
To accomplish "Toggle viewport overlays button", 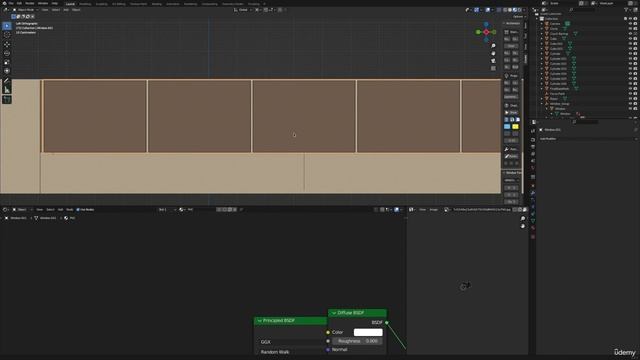I will click(x=488, y=10).
